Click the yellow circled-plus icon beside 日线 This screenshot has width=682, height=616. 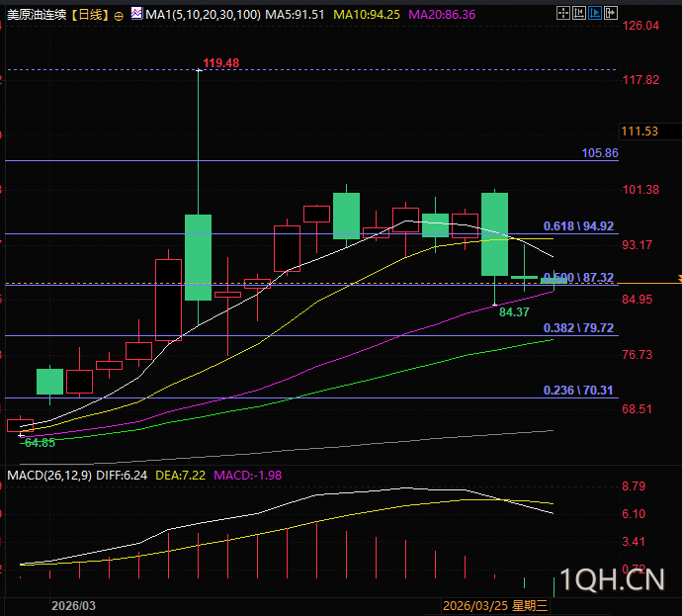pos(119,17)
